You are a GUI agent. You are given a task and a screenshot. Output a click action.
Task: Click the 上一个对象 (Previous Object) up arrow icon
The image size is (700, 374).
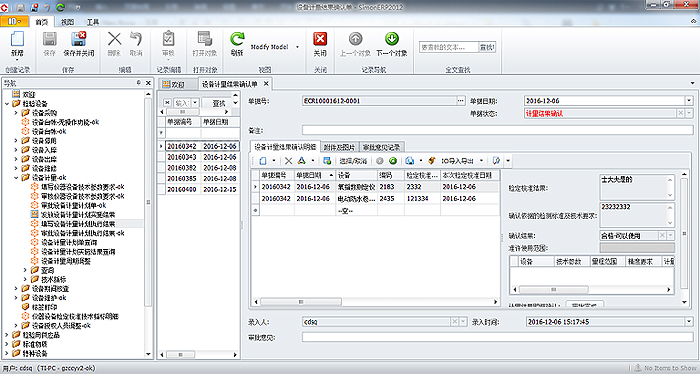coord(355,39)
